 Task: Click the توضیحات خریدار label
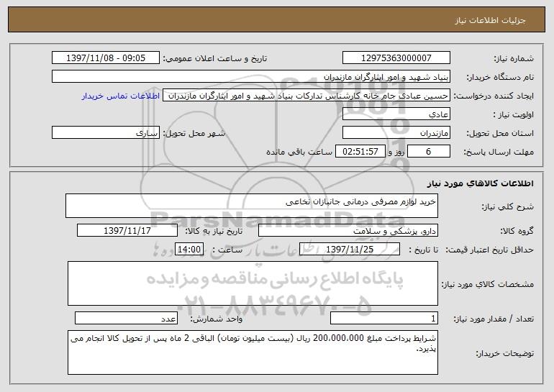[x=505, y=353]
